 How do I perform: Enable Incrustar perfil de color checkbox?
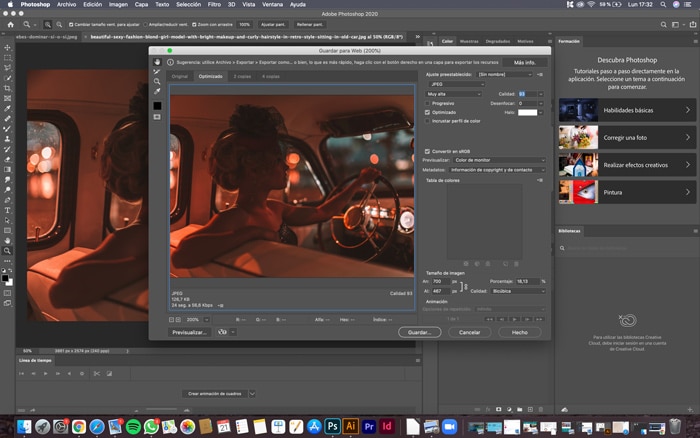coord(427,121)
